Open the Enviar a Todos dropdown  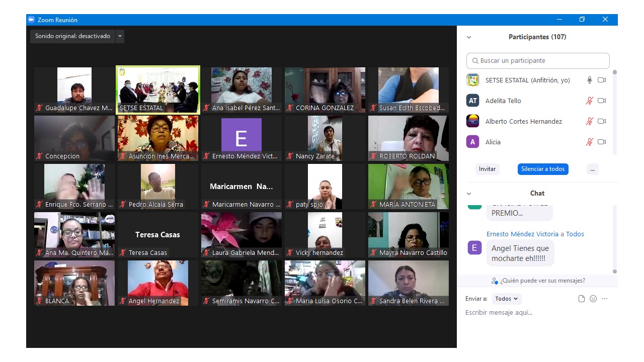coord(507,299)
